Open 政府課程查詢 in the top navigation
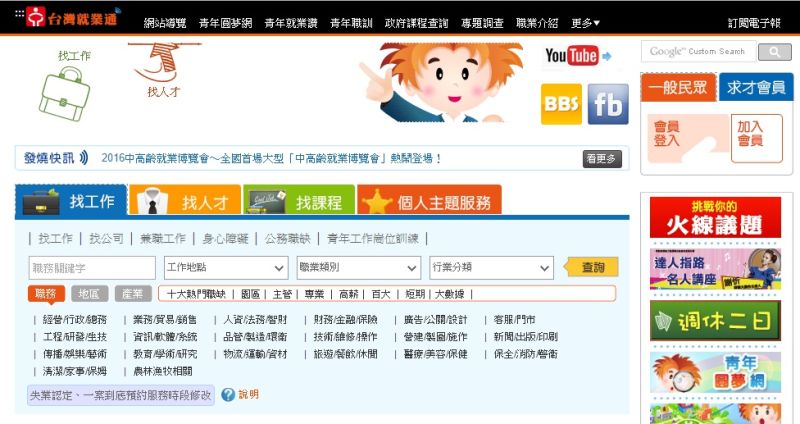Viewport: 800px width, 424px height. click(416, 23)
